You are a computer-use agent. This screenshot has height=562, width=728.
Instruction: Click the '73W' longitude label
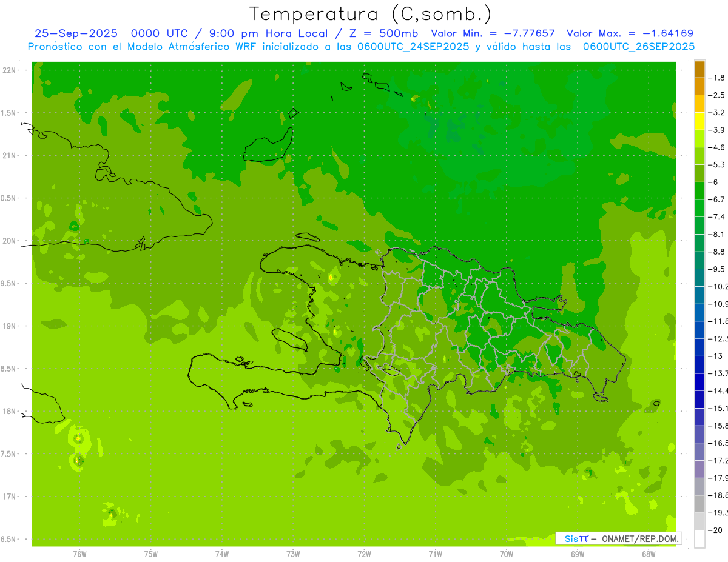pyautogui.click(x=293, y=554)
